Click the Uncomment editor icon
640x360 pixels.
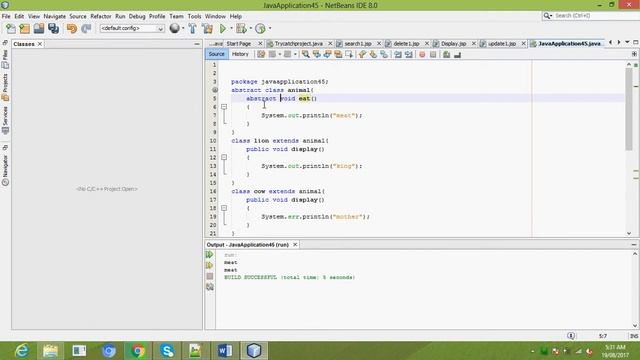point(458,54)
